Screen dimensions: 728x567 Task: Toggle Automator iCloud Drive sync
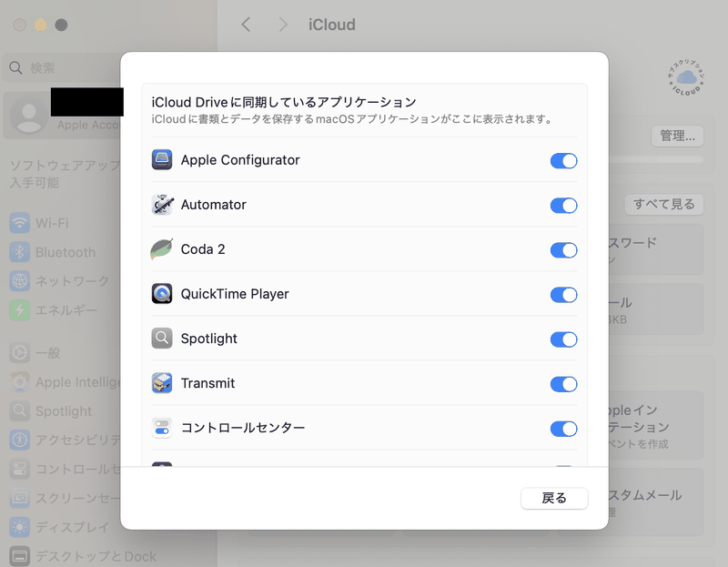[x=563, y=206]
